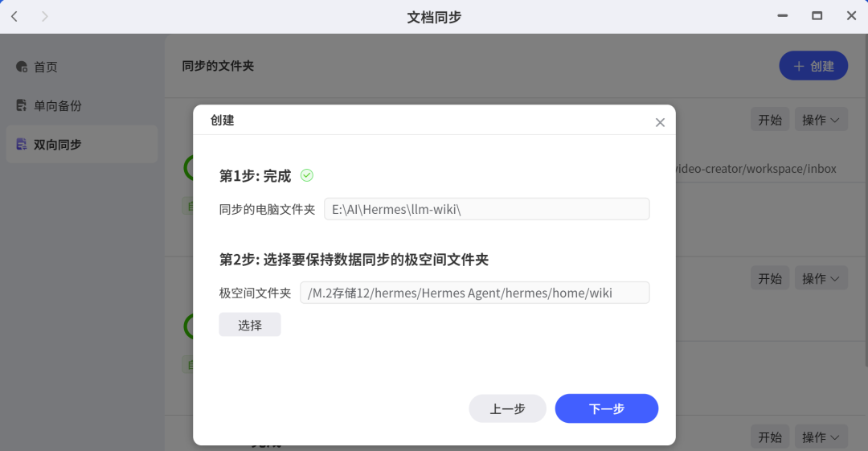This screenshot has width=868, height=451.
Task: Go back with the 上一步 button
Action: click(508, 409)
